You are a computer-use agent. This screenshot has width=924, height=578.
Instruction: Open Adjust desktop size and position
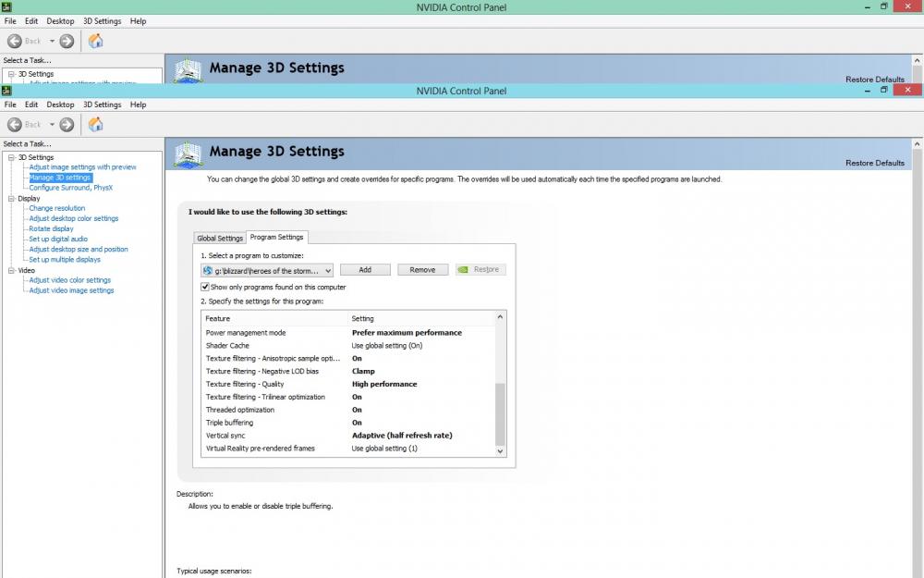click(x=79, y=250)
